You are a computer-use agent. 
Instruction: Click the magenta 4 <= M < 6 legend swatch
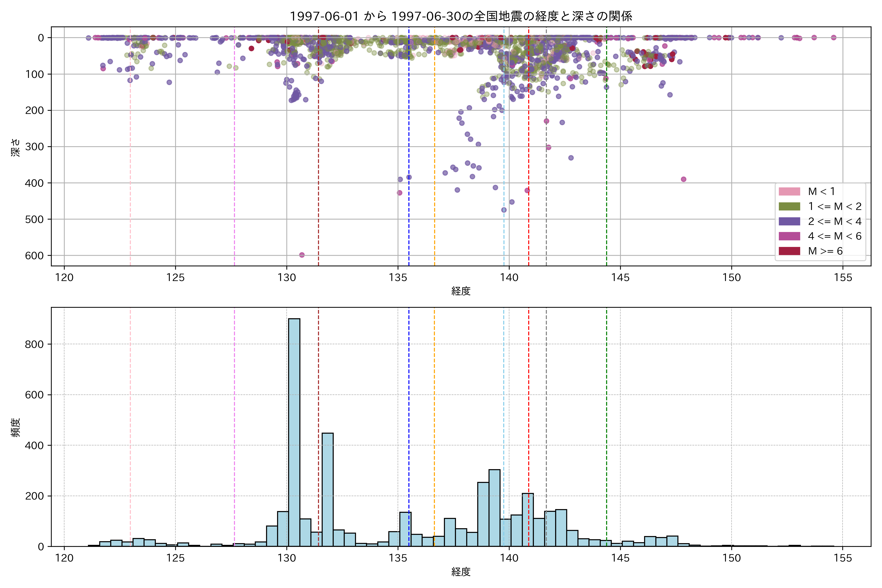point(789,236)
